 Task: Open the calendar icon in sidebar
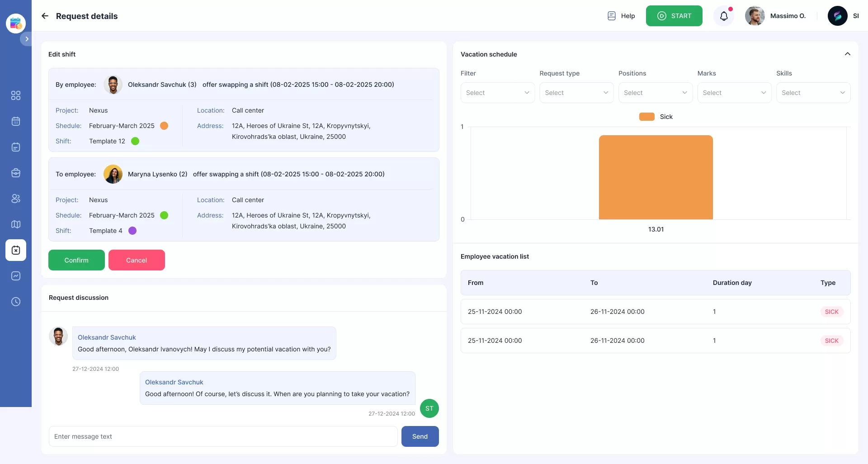pyautogui.click(x=16, y=121)
